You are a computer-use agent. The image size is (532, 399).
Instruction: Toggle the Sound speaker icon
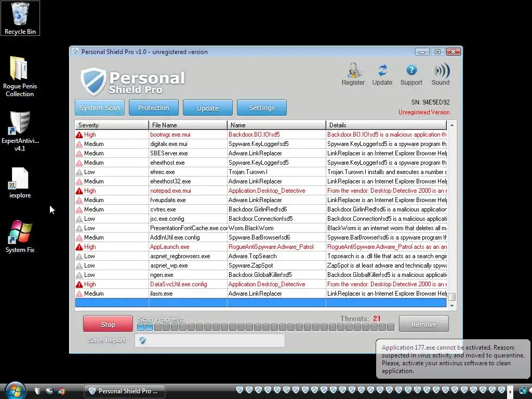pyautogui.click(x=441, y=74)
